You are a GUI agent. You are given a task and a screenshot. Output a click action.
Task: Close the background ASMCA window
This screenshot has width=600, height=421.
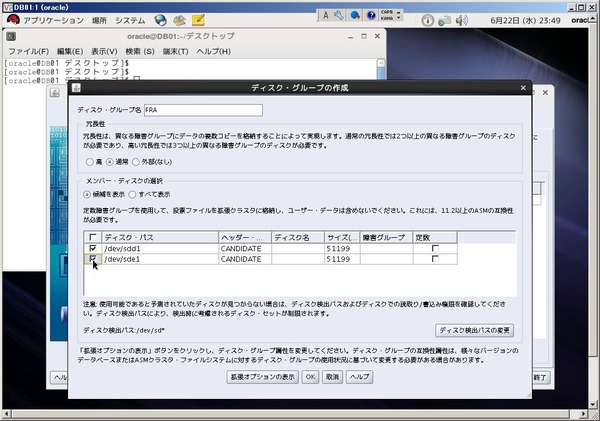[x=545, y=93]
